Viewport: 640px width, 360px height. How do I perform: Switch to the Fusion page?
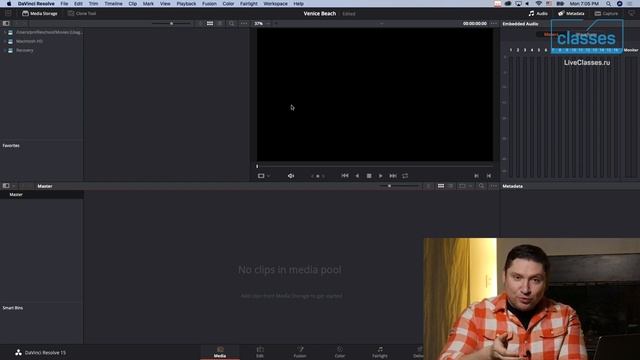[x=300, y=352]
